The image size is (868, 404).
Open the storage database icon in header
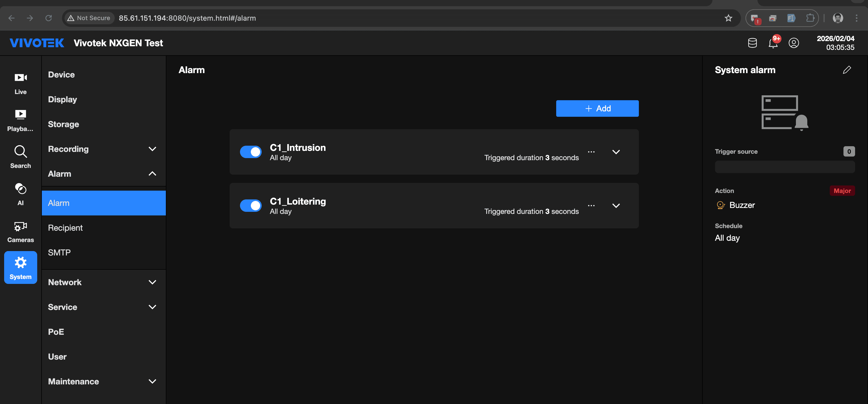(x=752, y=43)
